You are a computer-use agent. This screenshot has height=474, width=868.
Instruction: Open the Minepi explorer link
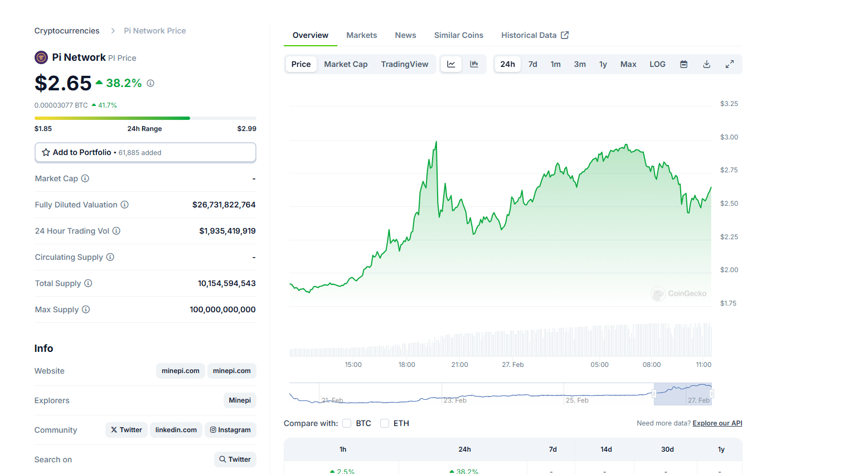[x=240, y=400]
